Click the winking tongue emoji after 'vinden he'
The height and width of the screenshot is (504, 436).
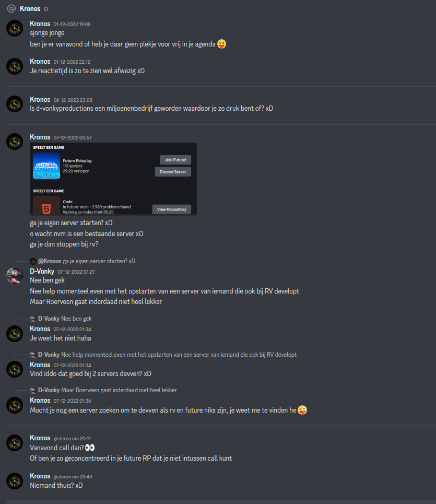point(302,410)
